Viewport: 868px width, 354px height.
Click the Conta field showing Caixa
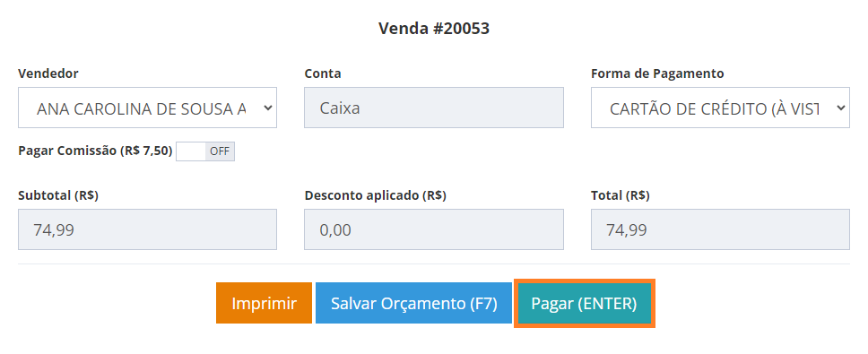[x=433, y=108]
